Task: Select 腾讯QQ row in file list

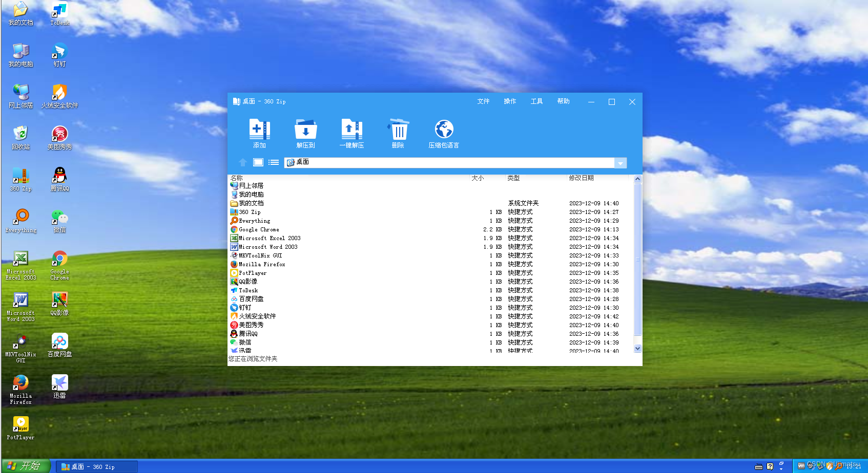Action: pyautogui.click(x=430, y=334)
